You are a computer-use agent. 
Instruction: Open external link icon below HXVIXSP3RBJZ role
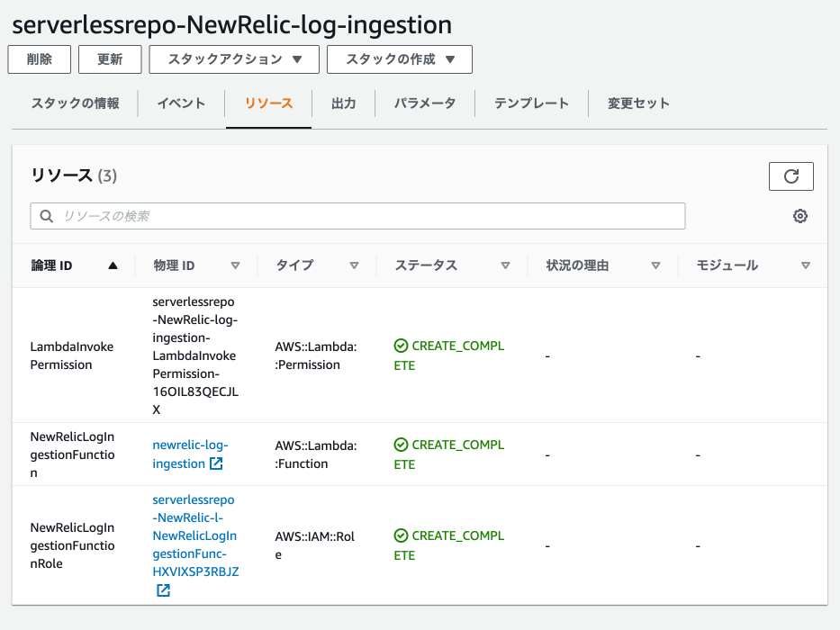tap(163, 590)
